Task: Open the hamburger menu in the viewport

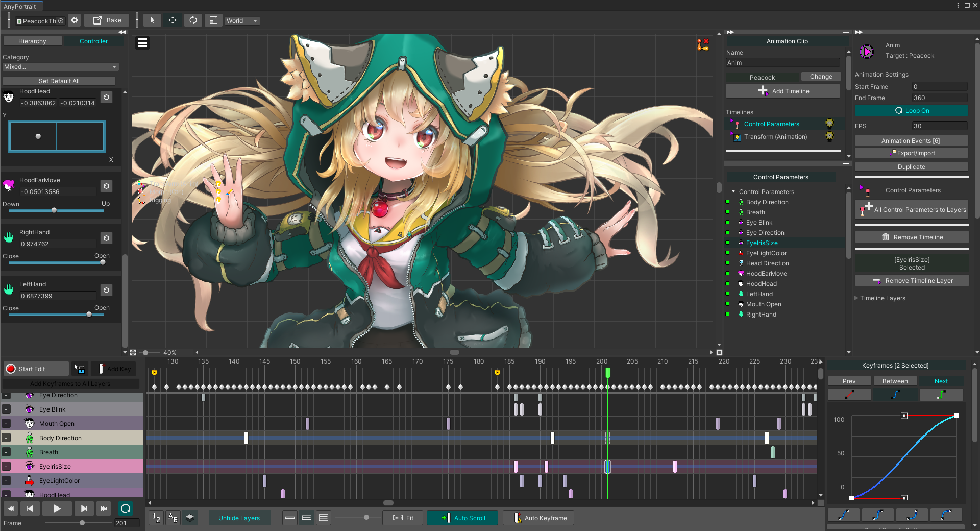Action: click(142, 43)
